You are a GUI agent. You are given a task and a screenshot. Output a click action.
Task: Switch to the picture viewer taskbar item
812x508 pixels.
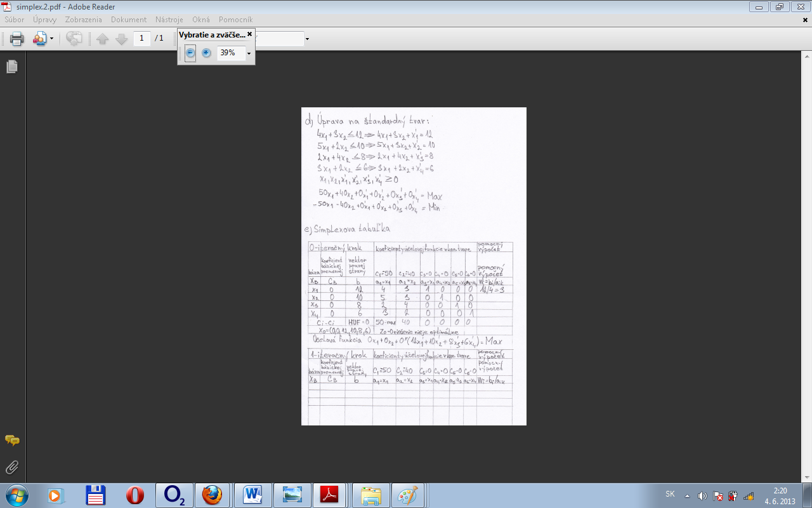(292, 495)
